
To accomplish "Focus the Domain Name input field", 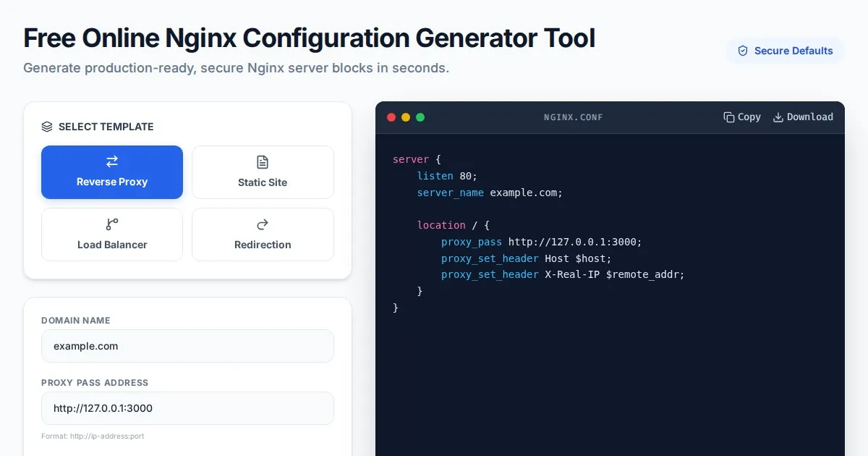I will click(187, 346).
